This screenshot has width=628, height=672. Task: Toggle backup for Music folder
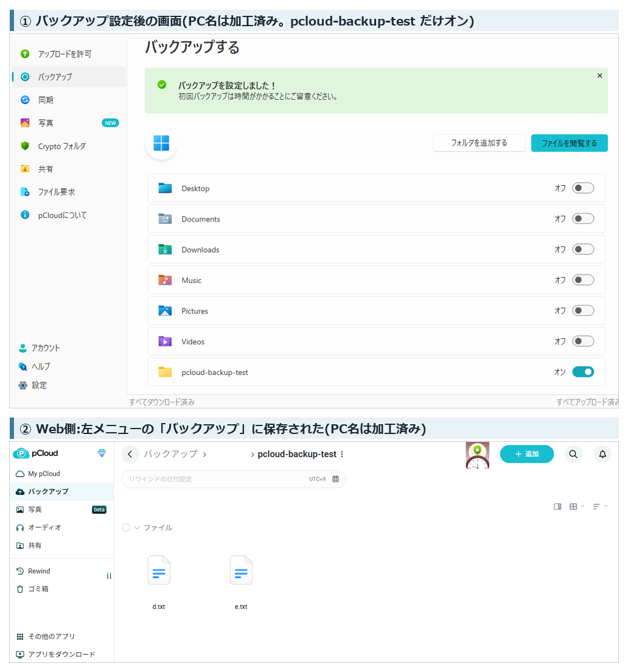(x=583, y=280)
